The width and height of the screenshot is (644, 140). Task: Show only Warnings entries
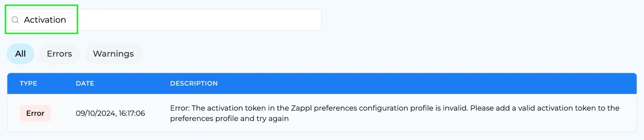point(113,54)
